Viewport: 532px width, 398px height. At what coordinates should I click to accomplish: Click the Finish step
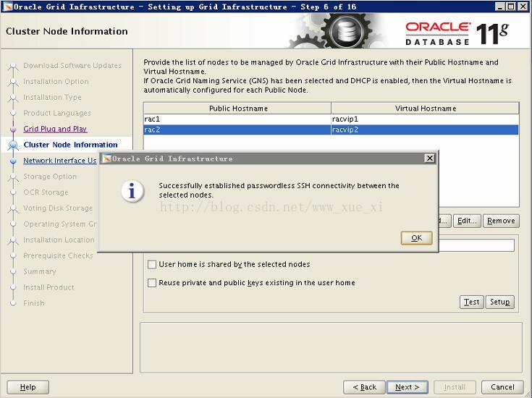[34, 303]
